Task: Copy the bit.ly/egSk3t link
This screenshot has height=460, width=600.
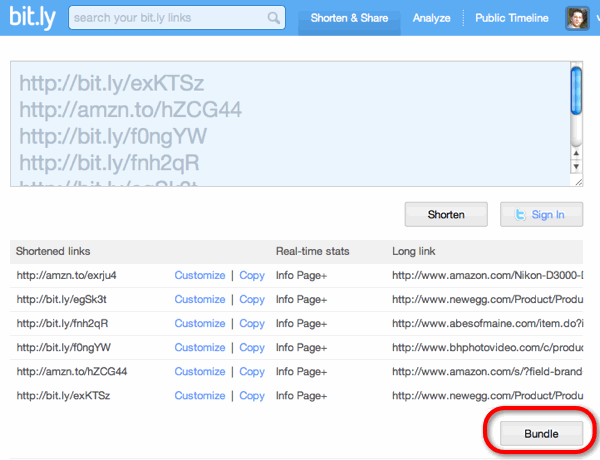Action: coord(252,300)
